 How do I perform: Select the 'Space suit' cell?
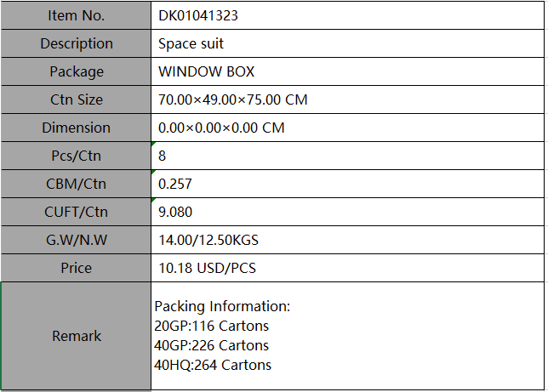tap(347, 43)
